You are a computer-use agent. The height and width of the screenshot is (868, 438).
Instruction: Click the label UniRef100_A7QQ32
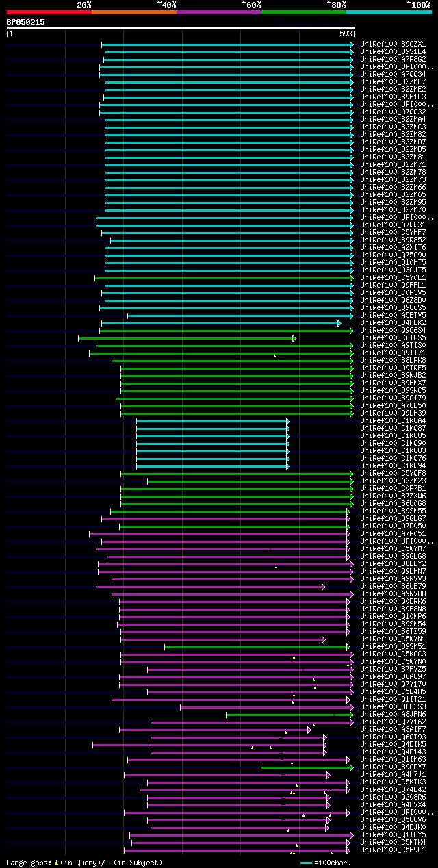tap(394, 112)
